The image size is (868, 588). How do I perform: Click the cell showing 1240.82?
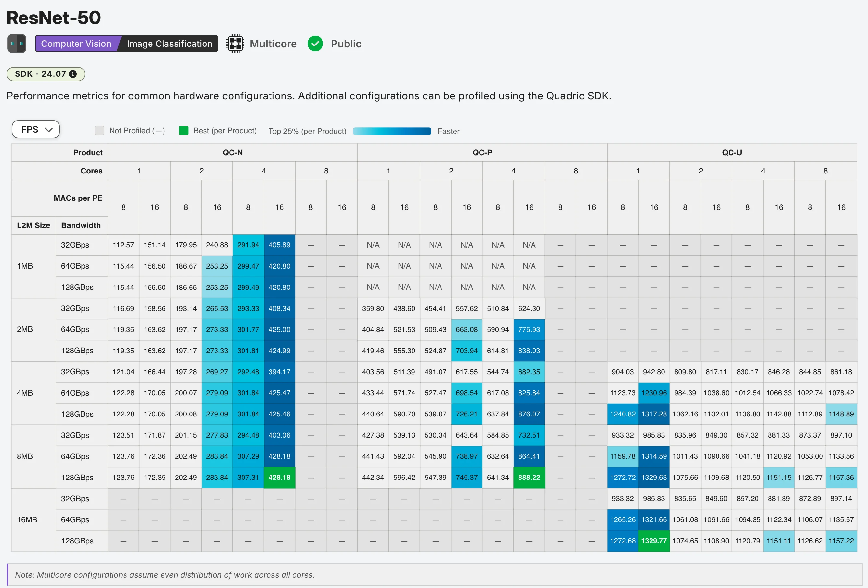(x=623, y=414)
